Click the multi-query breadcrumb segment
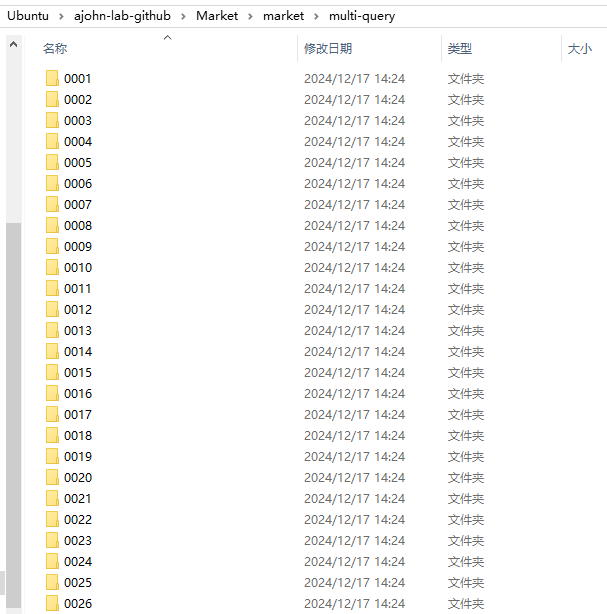The image size is (607, 614). click(362, 16)
